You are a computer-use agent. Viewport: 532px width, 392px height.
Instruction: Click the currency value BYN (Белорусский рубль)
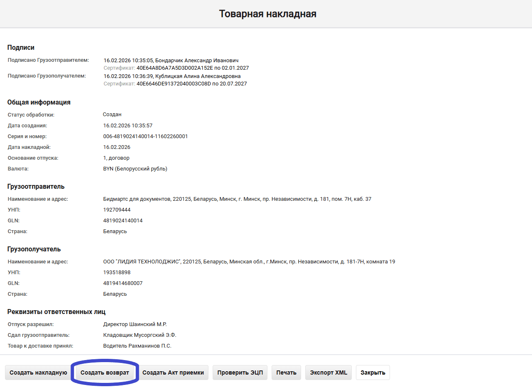pos(135,169)
